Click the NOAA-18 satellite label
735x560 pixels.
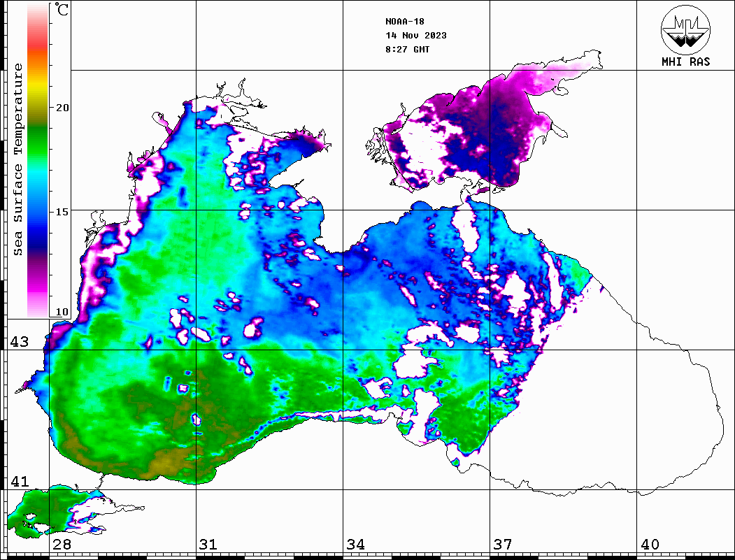click(404, 22)
